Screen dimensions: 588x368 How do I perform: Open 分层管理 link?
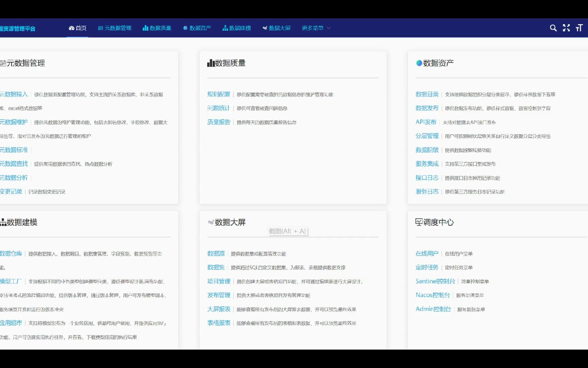click(x=427, y=136)
